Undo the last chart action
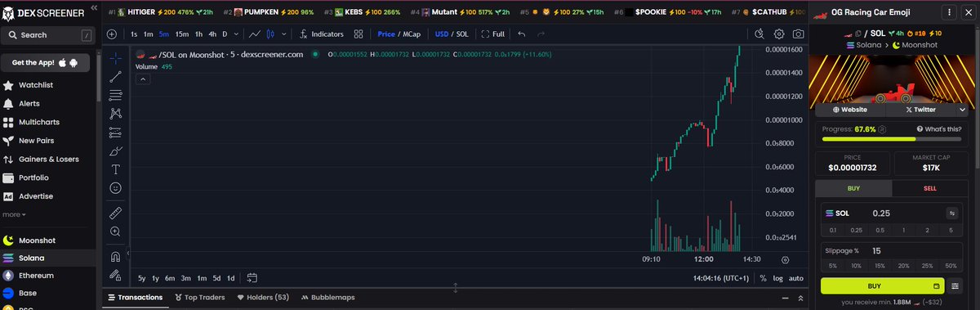This screenshot has height=310, width=980. tap(521, 34)
